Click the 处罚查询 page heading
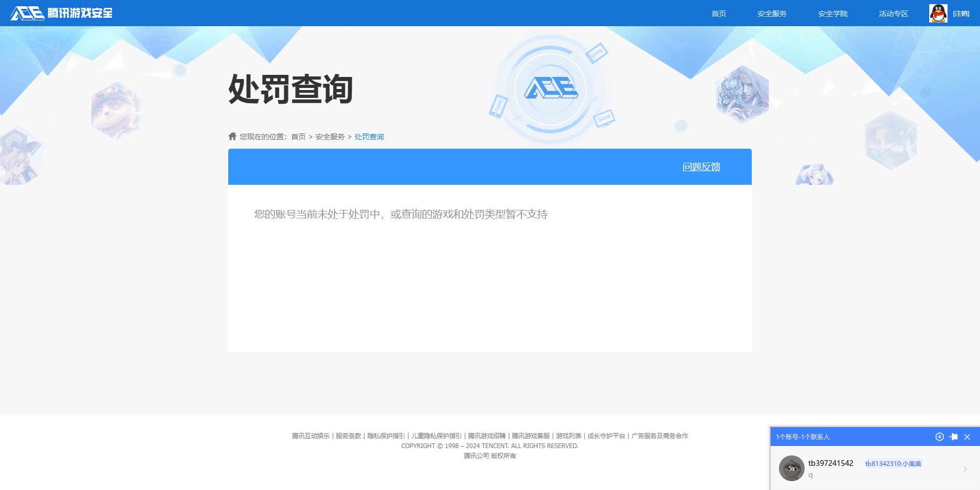980x490 pixels. tap(291, 89)
